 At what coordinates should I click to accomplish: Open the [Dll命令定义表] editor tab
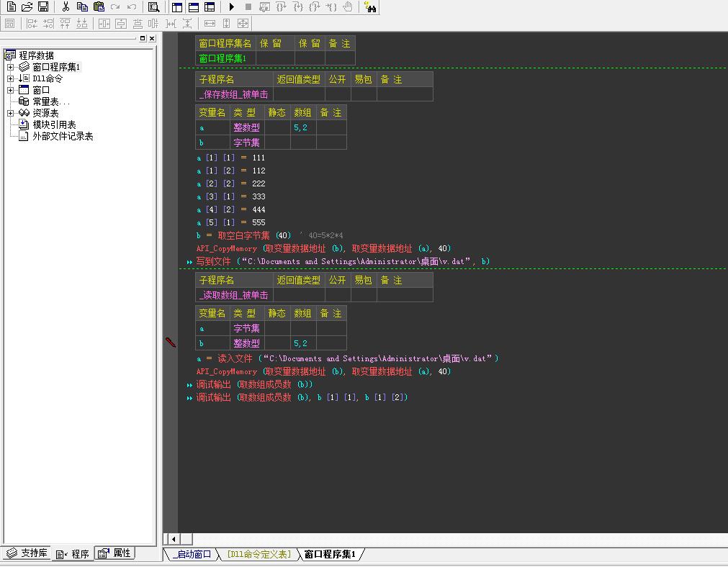tap(259, 555)
